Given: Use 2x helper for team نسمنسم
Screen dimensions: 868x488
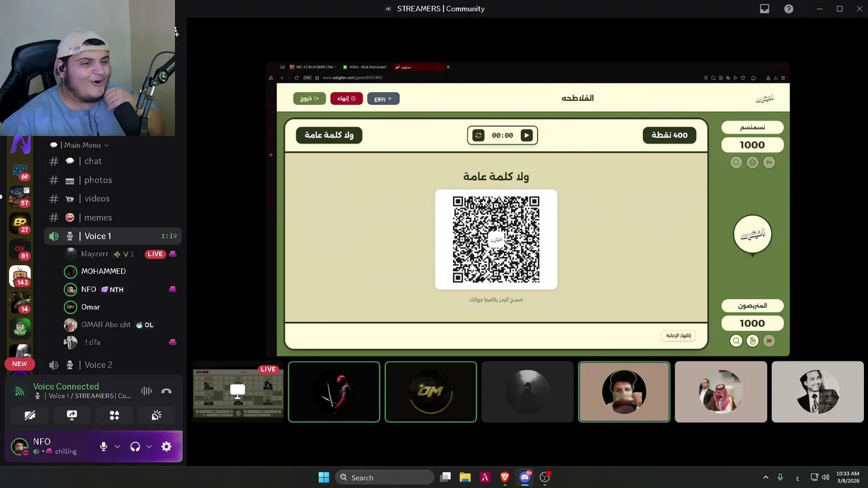Looking at the screenshot, I should pyautogui.click(x=769, y=163).
